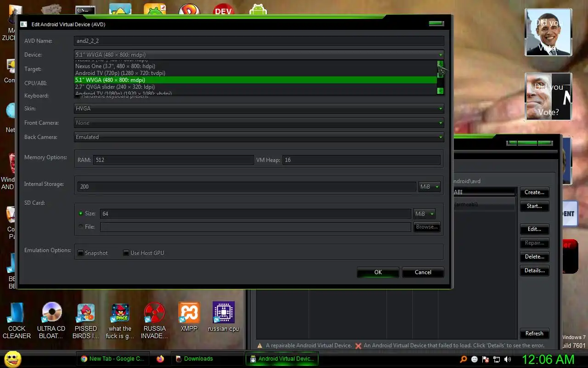Click Delete in AVD Manager window

click(x=534, y=257)
